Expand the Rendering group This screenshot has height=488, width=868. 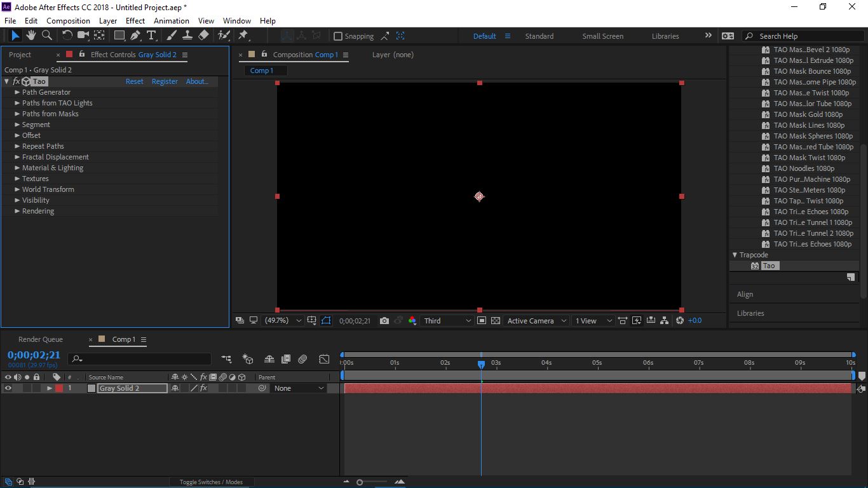click(18, 211)
